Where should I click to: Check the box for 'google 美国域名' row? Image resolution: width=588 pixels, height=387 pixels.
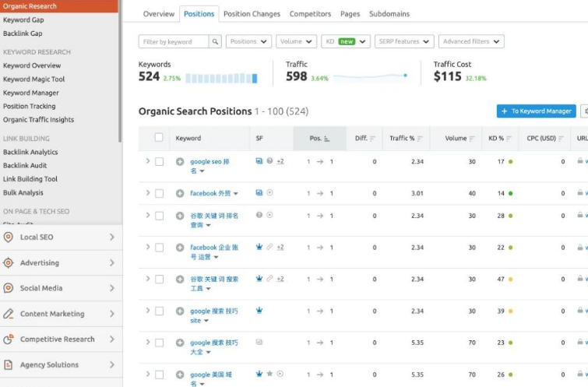160,375
